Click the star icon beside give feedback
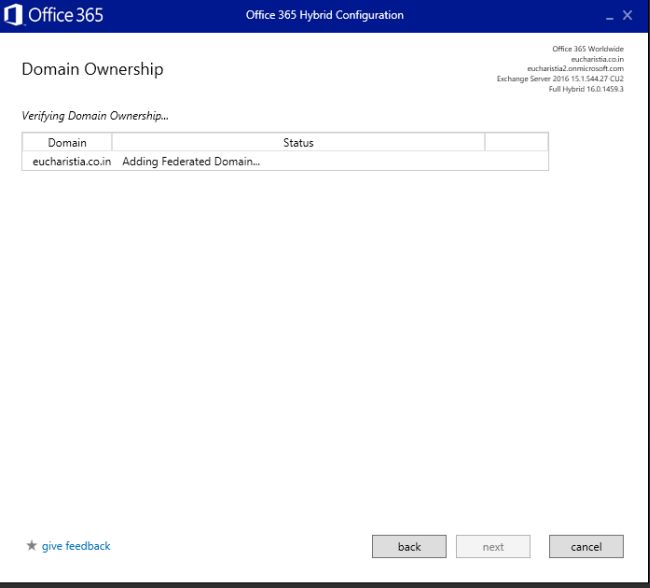Image resolution: width=650 pixels, height=588 pixels. point(32,545)
